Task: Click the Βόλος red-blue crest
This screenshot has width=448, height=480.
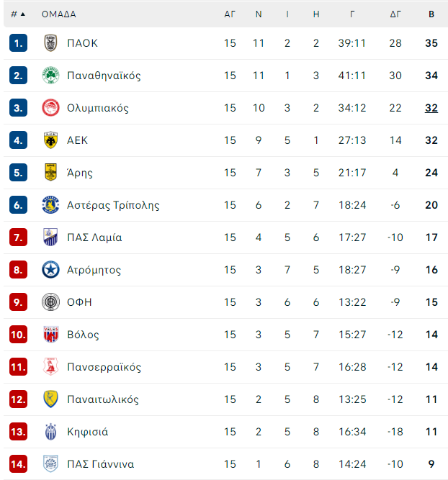Action: [50, 335]
